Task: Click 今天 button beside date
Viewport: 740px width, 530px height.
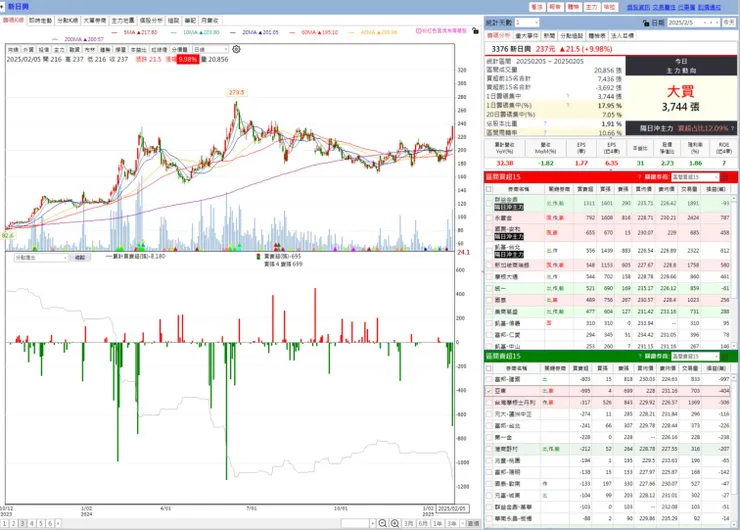Action: click(x=730, y=23)
